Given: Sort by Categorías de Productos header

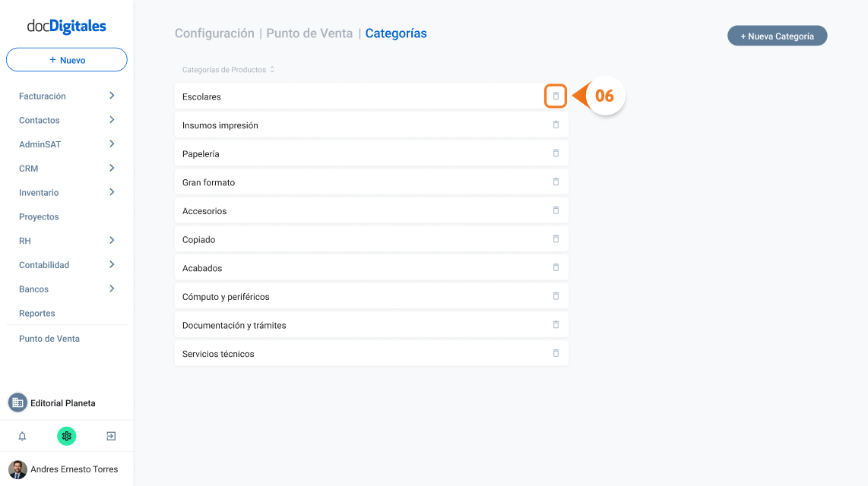Looking at the screenshot, I should pos(228,70).
